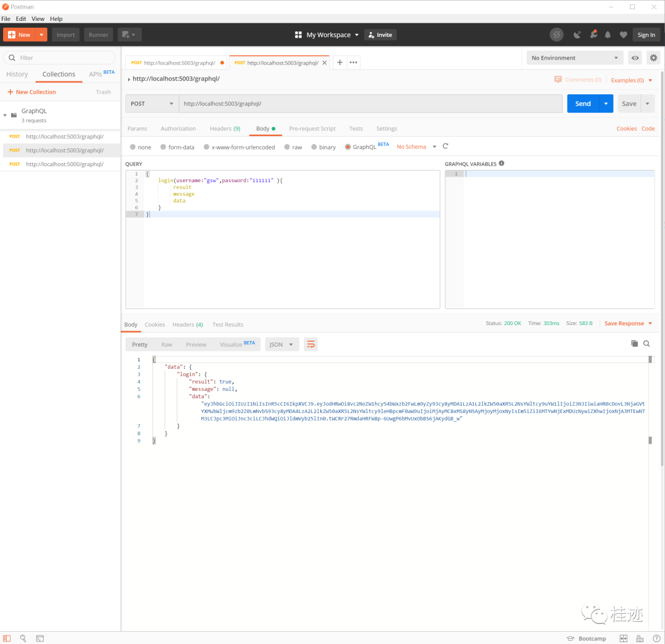Switch to the APIs sidebar tab
665x644 pixels.
102,74
